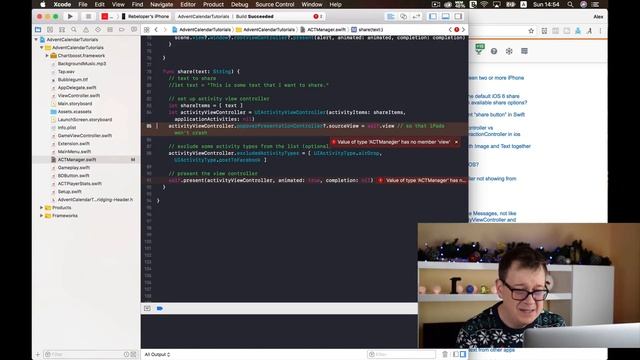Open Gameplay.swift from the navigator
This screenshot has width=640, height=360.
coord(73,167)
